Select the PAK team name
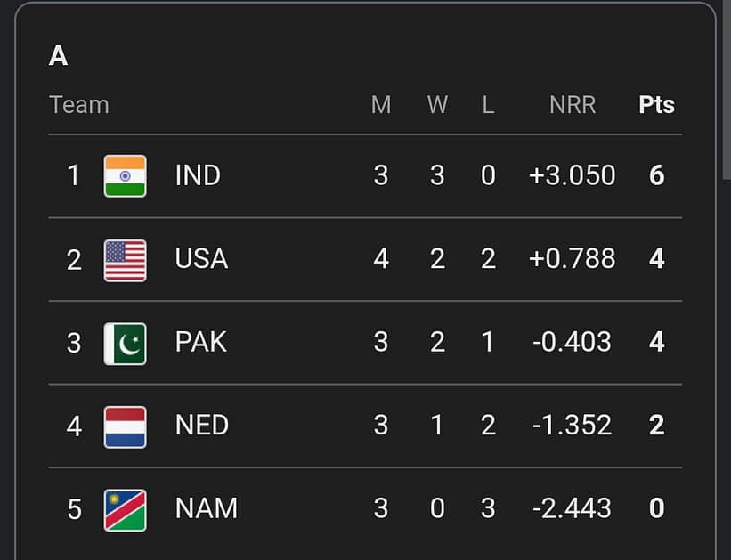Image resolution: width=731 pixels, height=560 pixels. pos(201,342)
